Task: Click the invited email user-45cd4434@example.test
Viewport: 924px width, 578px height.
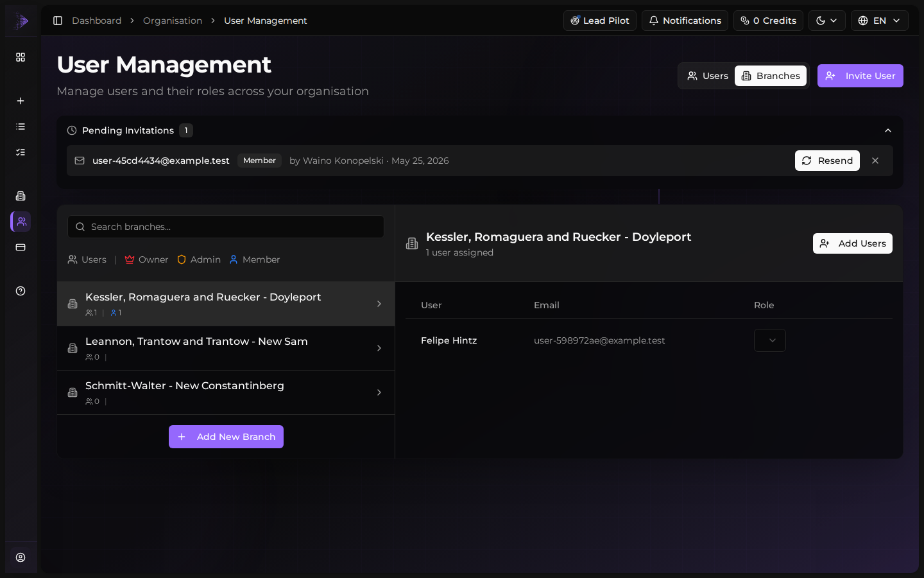Action: (x=161, y=161)
